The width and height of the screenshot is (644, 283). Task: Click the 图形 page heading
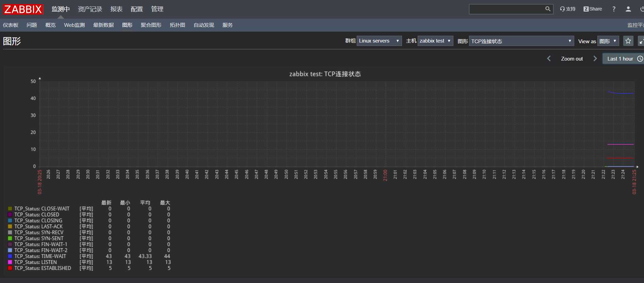pos(12,41)
